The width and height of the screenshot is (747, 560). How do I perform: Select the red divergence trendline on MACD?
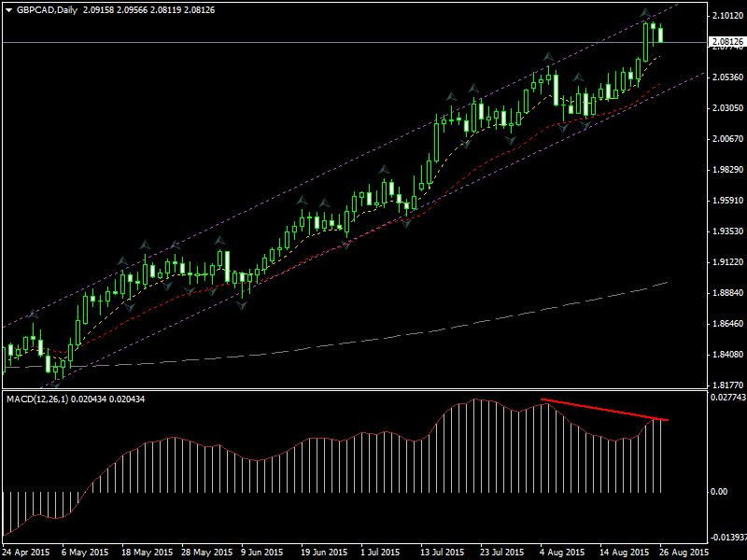coord(604,410)
